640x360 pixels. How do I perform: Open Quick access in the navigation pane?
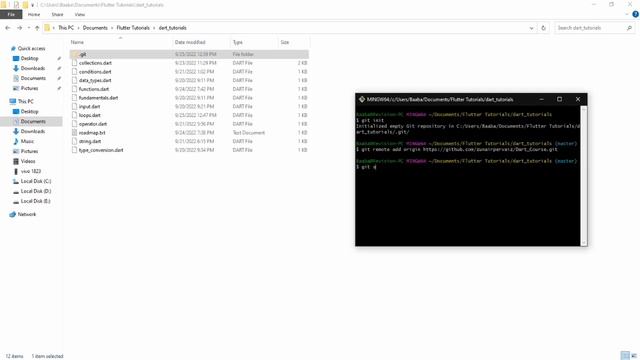click(31, 48)
